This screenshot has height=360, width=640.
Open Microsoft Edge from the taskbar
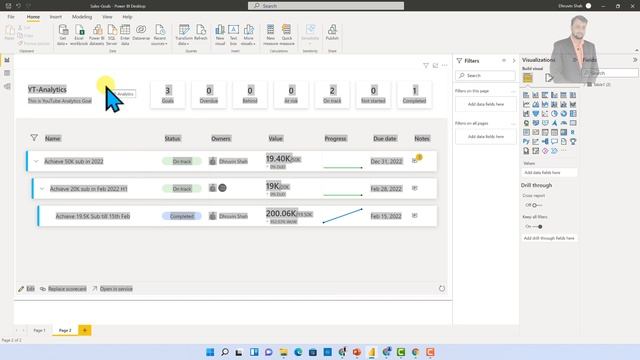coord(298,352)
